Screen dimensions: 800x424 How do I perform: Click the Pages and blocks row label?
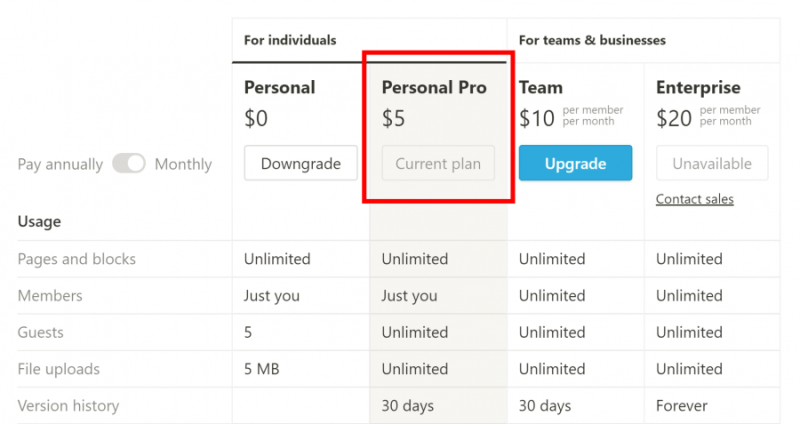tap(77, 259)
